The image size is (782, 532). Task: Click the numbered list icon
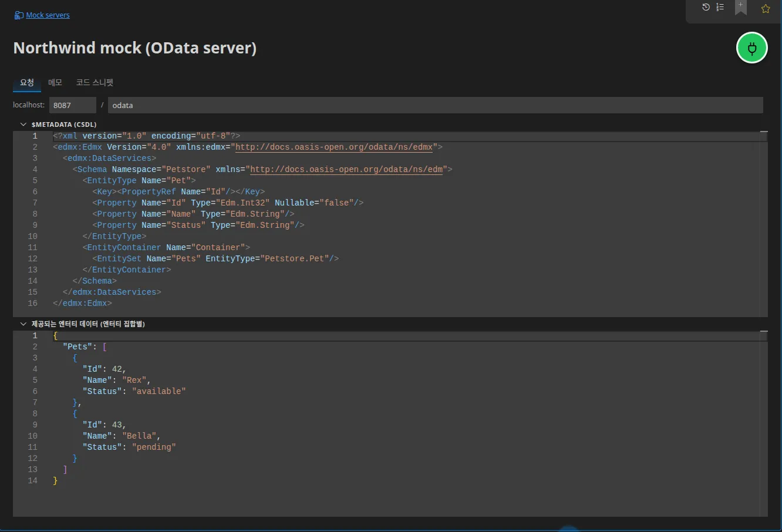pos(720,7)
